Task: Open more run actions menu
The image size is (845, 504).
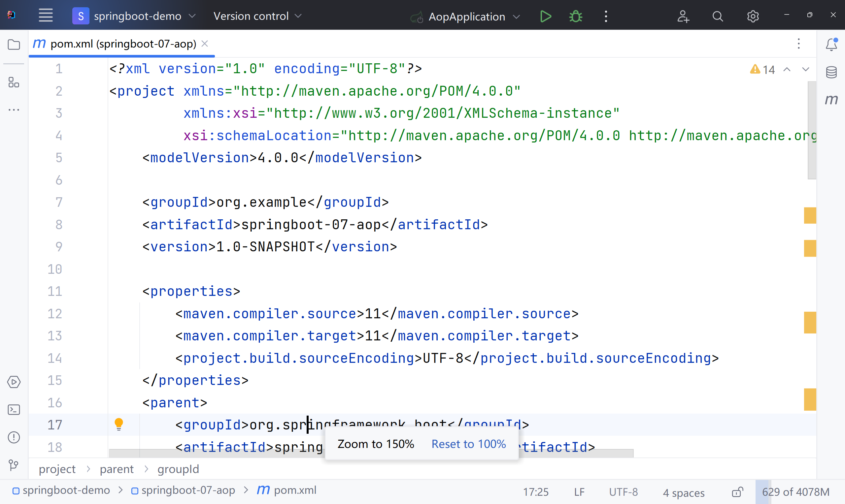Action: pos(606,16)
